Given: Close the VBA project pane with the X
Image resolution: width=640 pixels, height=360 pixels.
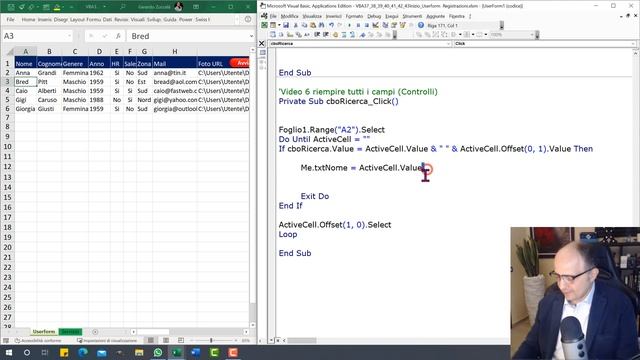Looking at the screenshot, I should [262, 43].
